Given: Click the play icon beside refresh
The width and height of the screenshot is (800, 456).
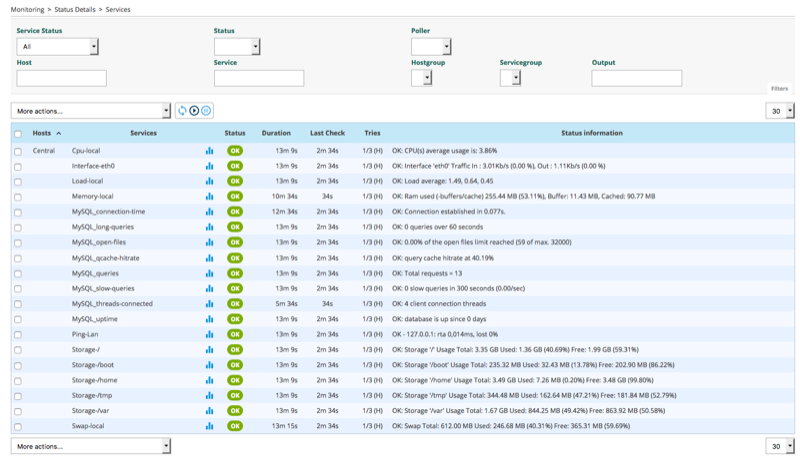Looking at the screenshot, I should tap(194, 111).
